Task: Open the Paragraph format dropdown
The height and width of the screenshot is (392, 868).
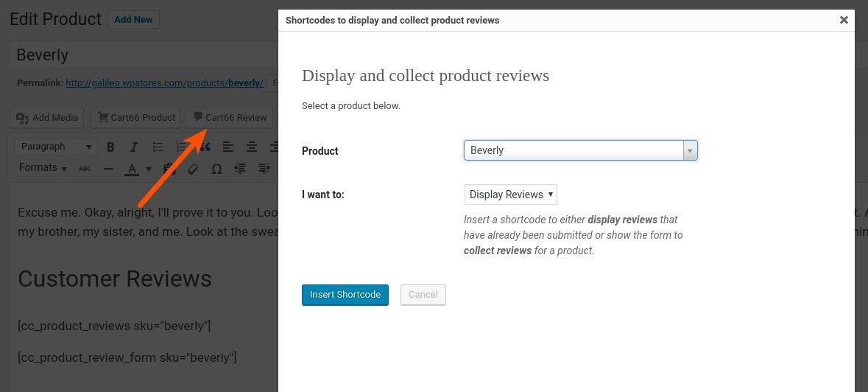Action: point(55,147)
